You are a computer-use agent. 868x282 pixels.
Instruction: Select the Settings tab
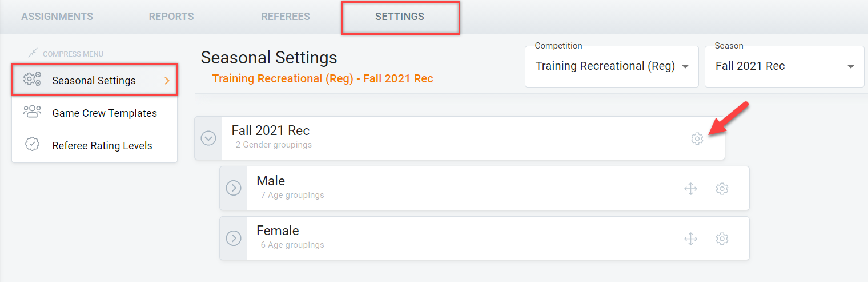400,17
